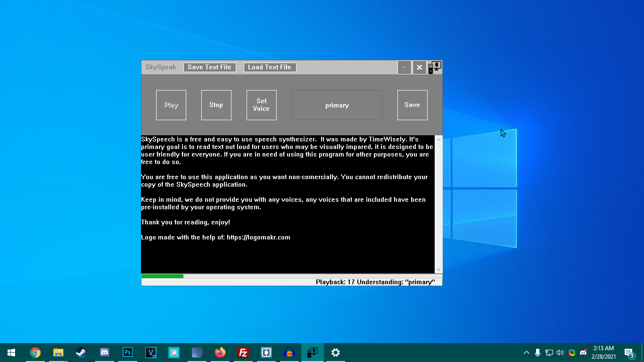Open the Set Voice option
644x362 pixels.
(261, 105)
